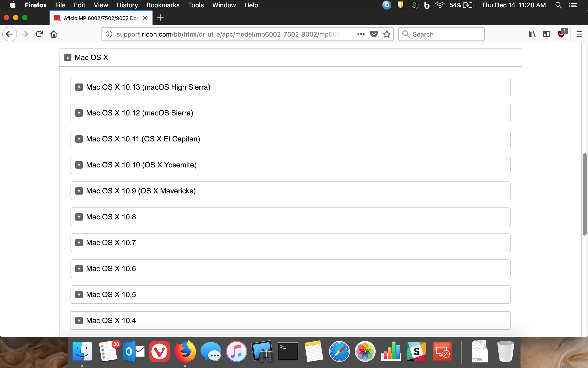
Task: Open Apple Remote Desktop binoculars icon
Action: [x=262, y=351]
